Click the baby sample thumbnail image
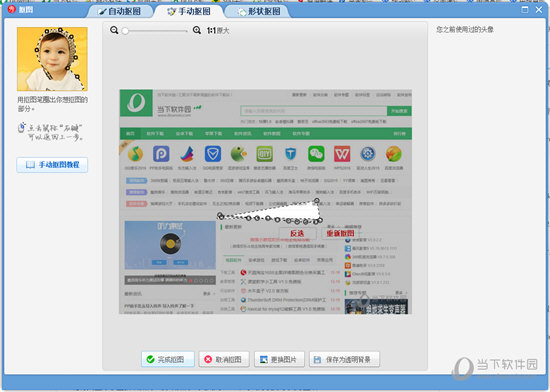Viewport: 550px width, 392px height. [x=52, y=59]
